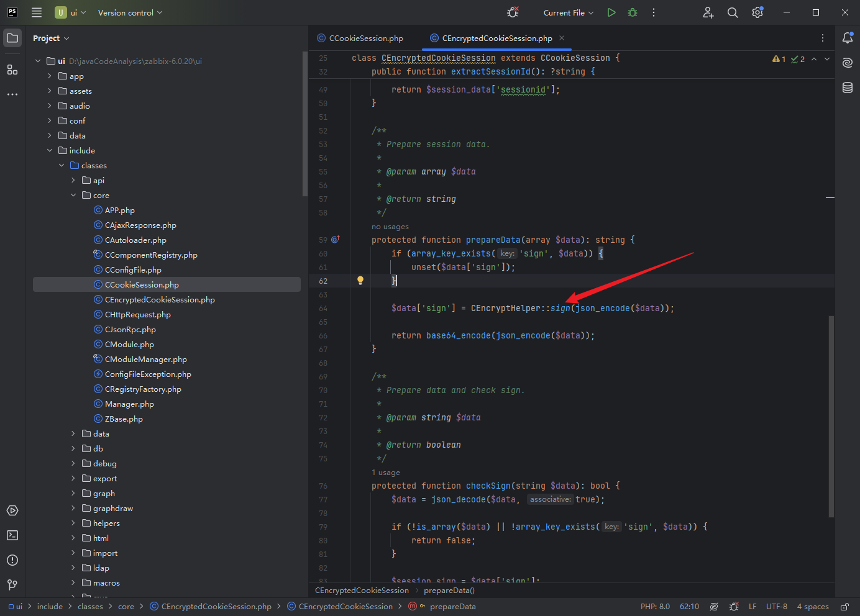Go to previous highlighted error arrow
Viewport: 860px width, 616px height.
814,59
